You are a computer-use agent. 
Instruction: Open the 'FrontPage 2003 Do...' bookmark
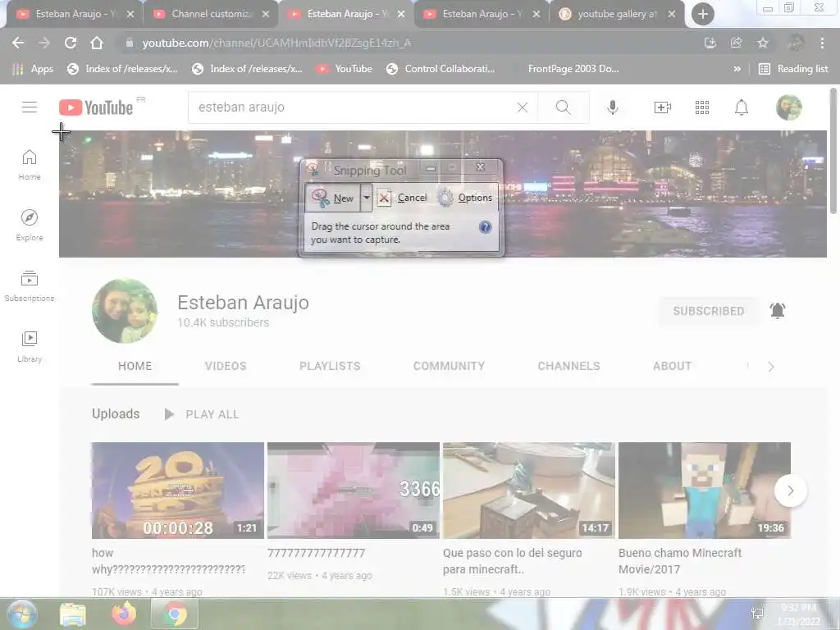573,69
